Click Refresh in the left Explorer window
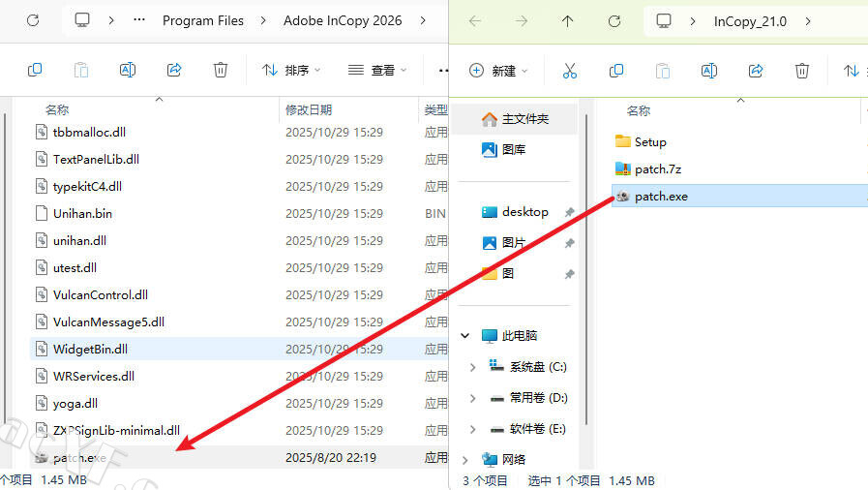Viewport: 868px width, 490px height. click(x=33, y=20)
